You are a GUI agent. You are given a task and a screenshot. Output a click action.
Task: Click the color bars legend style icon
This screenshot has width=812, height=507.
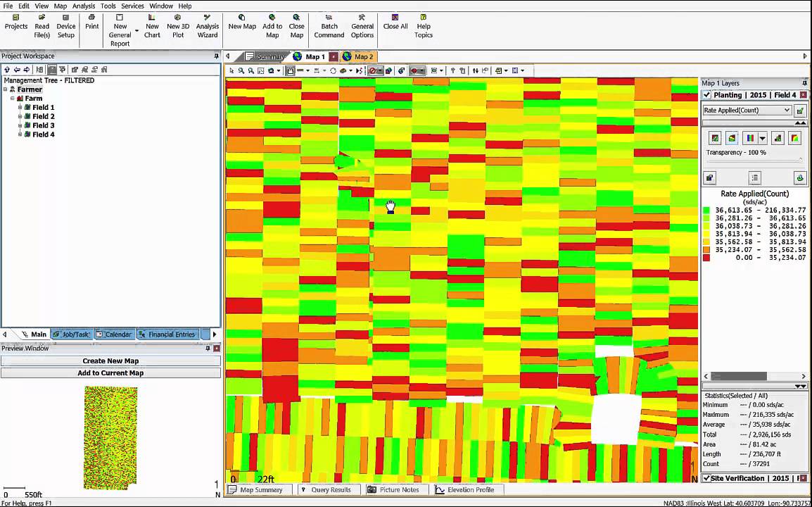(749, 138)
